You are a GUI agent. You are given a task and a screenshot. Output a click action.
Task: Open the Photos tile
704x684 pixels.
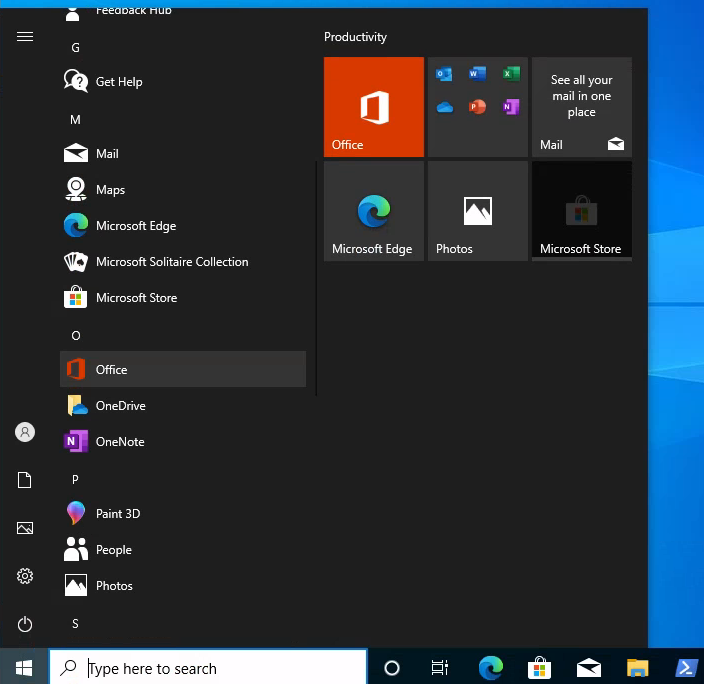[x=478, y=211]
